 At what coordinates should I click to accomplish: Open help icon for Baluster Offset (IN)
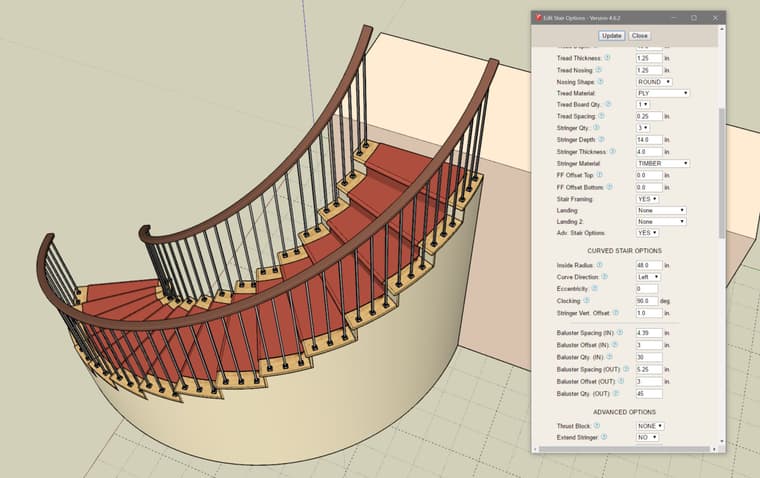click(615, 345)
